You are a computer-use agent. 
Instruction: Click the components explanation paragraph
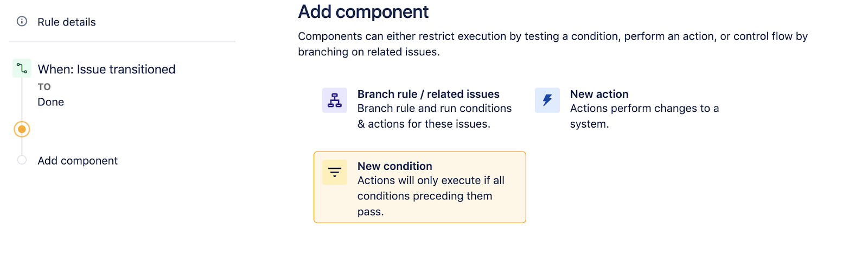point(552,44)
